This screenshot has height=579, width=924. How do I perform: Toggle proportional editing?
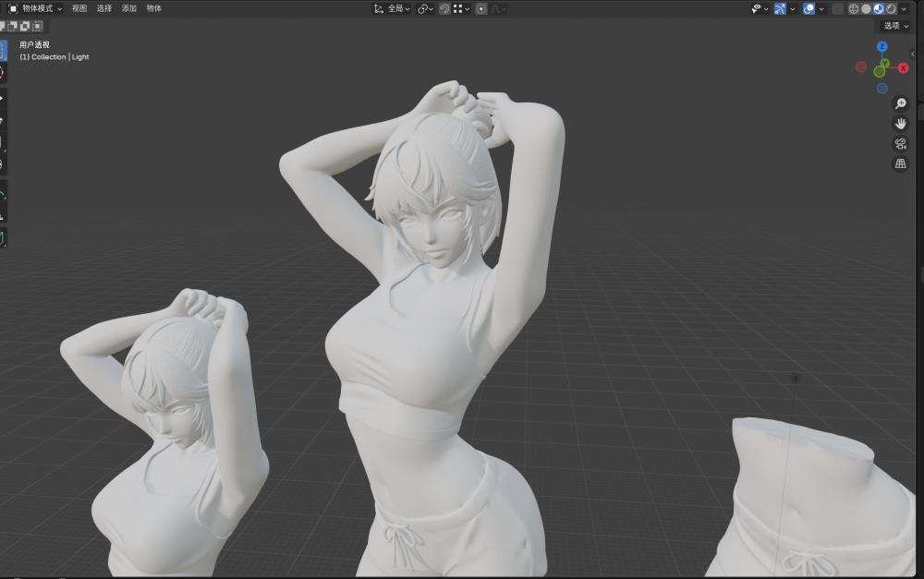(x=480, y=9)
